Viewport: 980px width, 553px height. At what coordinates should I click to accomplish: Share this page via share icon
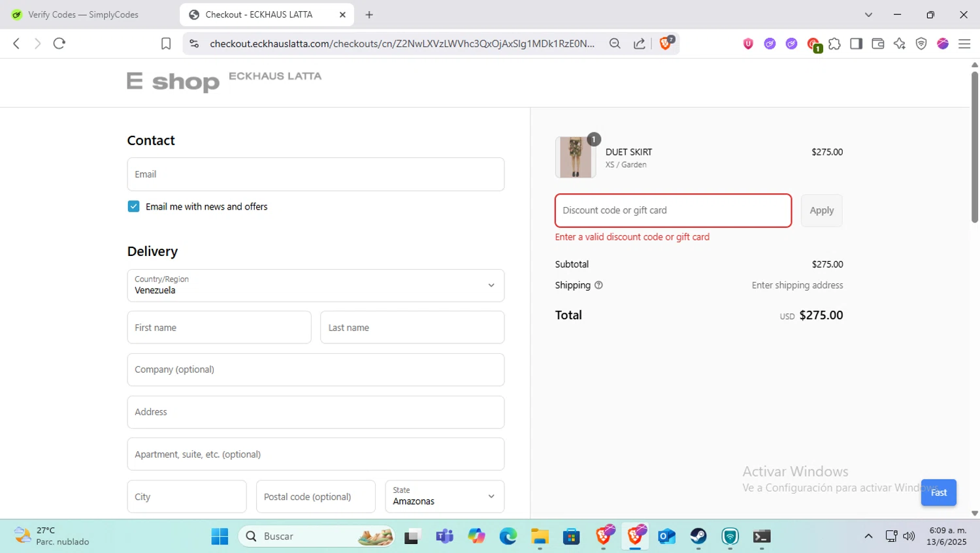click(640, 44)
